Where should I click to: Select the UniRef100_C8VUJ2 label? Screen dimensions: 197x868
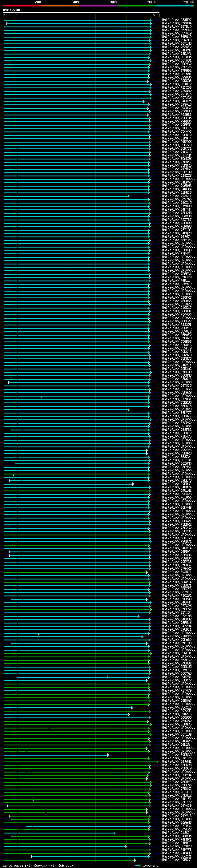[x=177, y=332]
